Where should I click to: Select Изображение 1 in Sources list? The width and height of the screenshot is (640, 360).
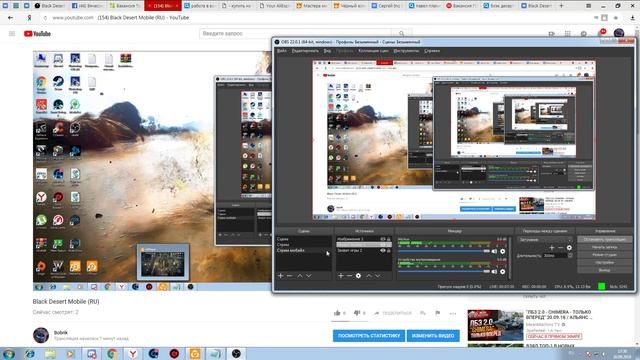(x=364, y=239)
